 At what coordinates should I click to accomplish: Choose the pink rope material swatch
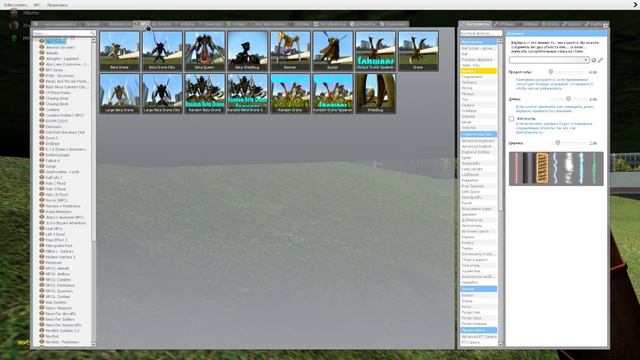coord(516,169)
